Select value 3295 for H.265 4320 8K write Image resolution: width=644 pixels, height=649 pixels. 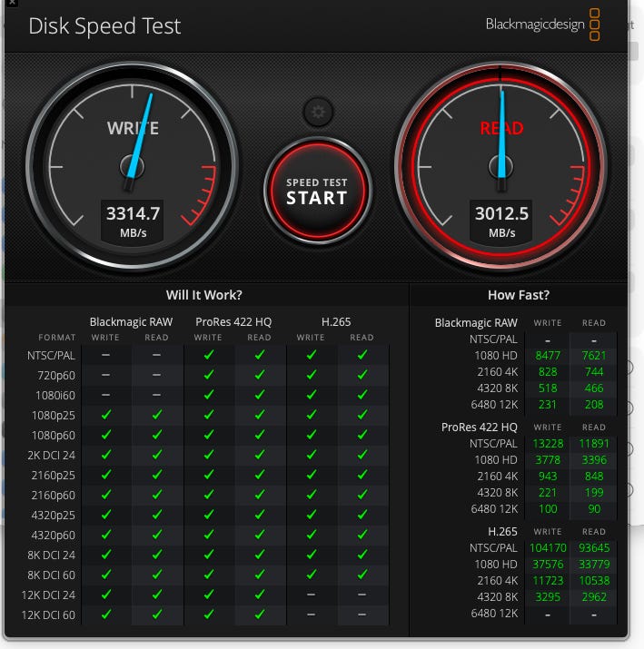pyautogui.click(x=548, y=597)
